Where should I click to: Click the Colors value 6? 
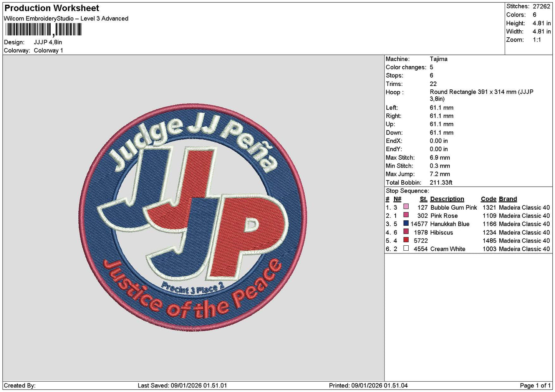point(534,15)
